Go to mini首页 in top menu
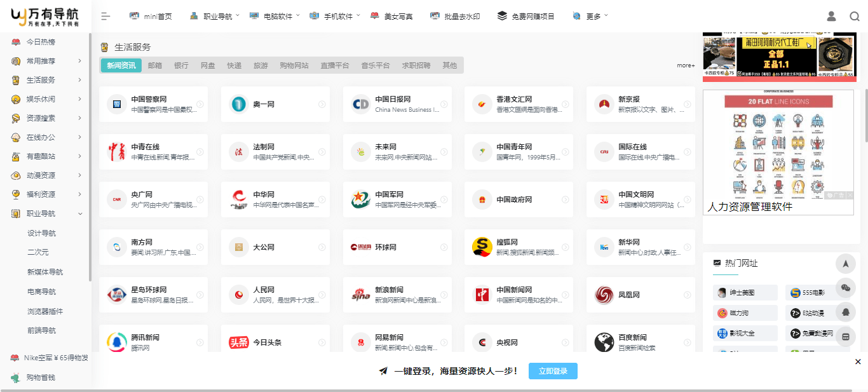868x392 pixels. (151, 17)
